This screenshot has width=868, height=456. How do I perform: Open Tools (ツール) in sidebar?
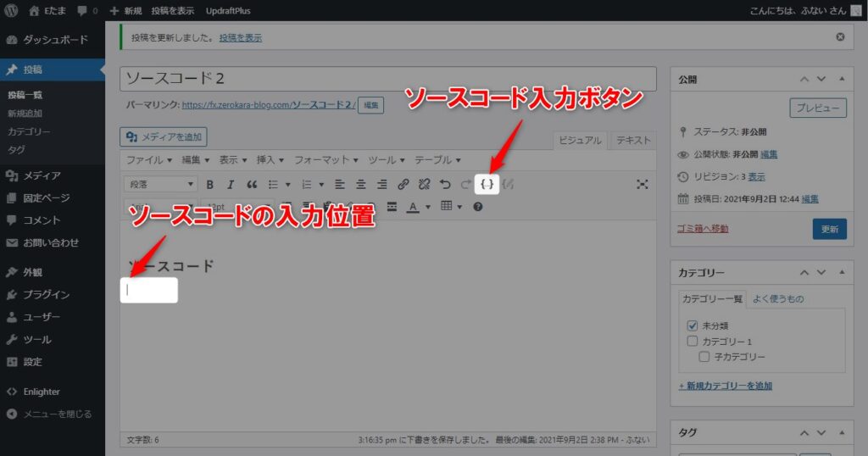(x=53, y=339)
